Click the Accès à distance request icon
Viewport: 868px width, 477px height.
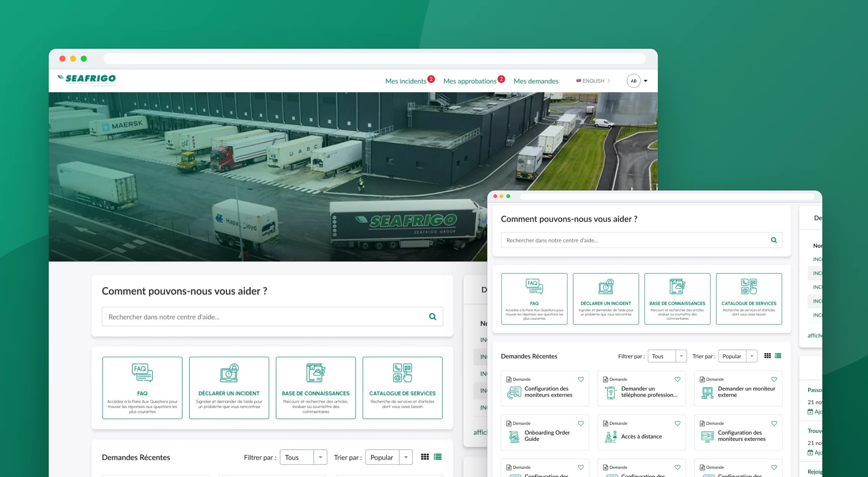pos(611,437)
